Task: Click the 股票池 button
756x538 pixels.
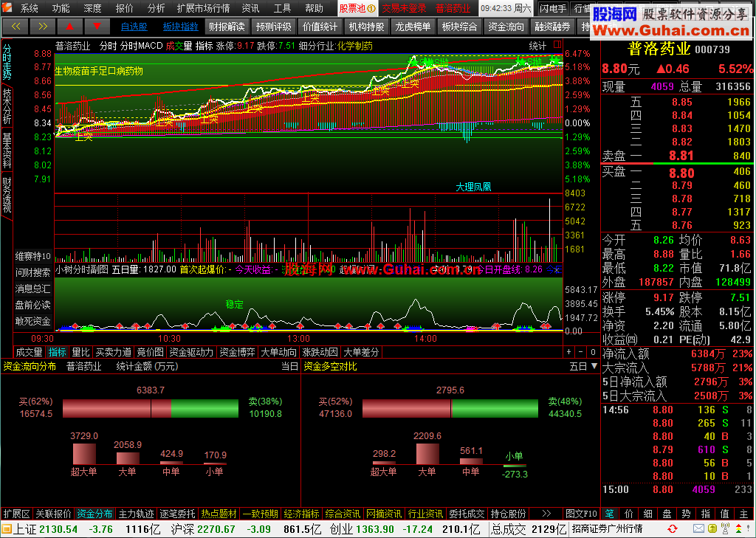Action: click(x=357, y=8)
